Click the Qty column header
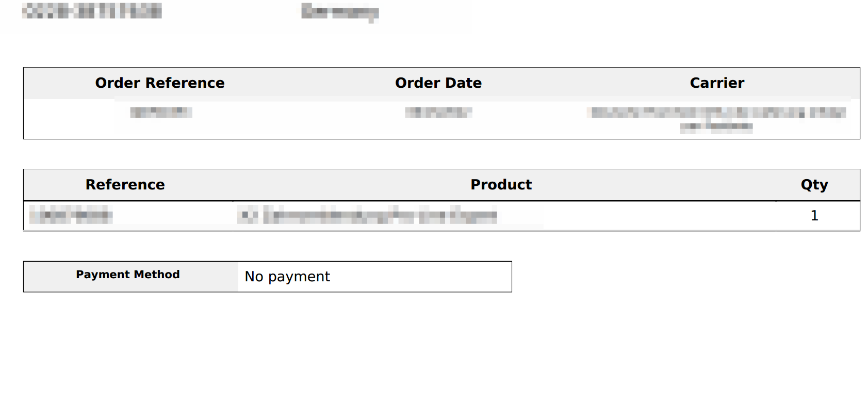The width and height of the screenshot is (868, 415). point(814,185)
